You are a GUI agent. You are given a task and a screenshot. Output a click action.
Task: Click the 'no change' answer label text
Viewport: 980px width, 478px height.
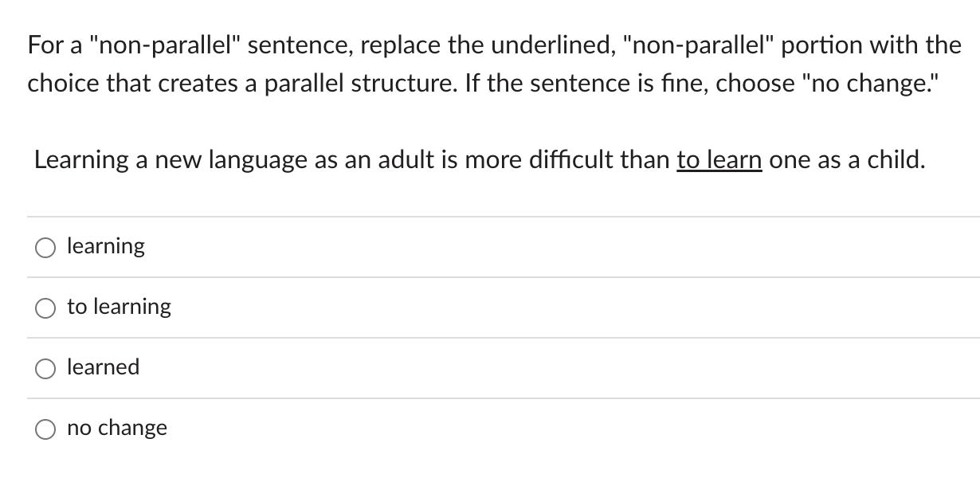click(x=117, y=428)
